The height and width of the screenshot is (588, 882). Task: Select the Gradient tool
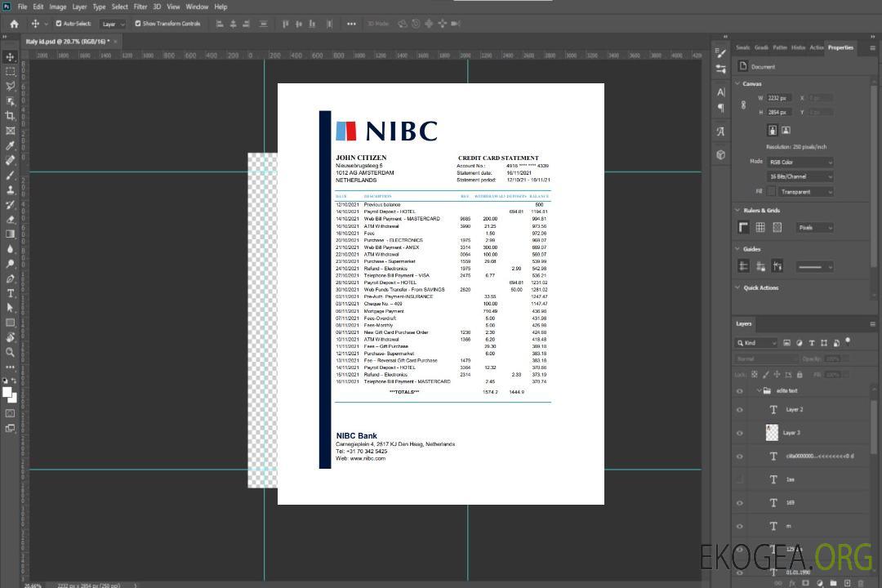point(10,234)
